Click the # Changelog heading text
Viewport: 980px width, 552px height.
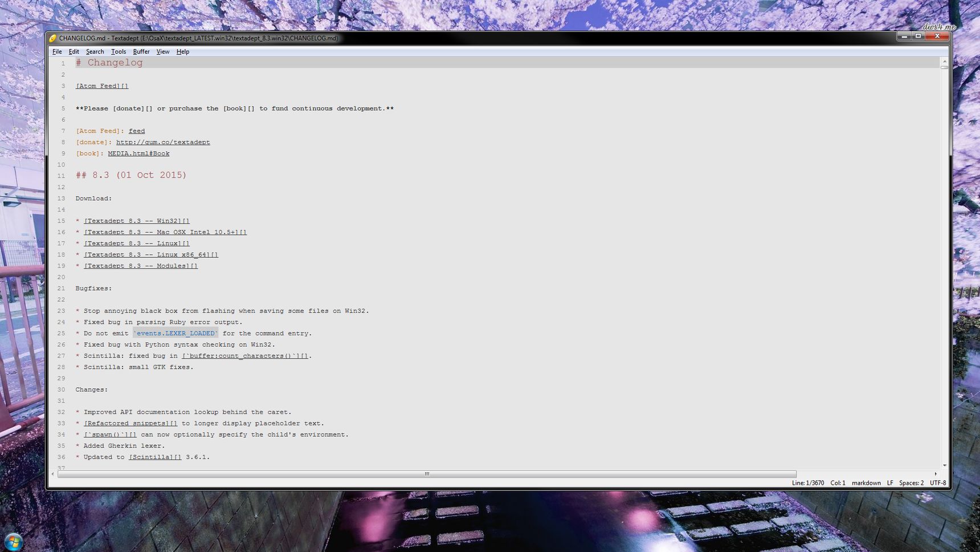point(109,63)
